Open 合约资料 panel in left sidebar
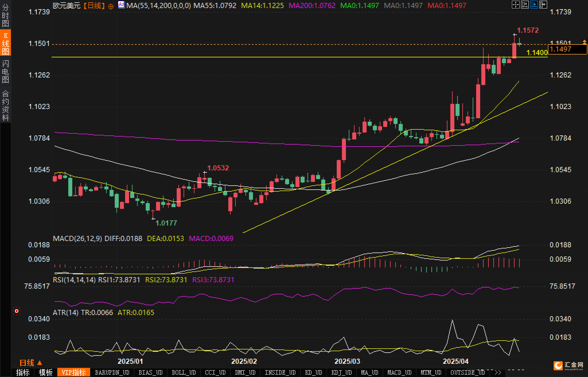 coord(5,105)
